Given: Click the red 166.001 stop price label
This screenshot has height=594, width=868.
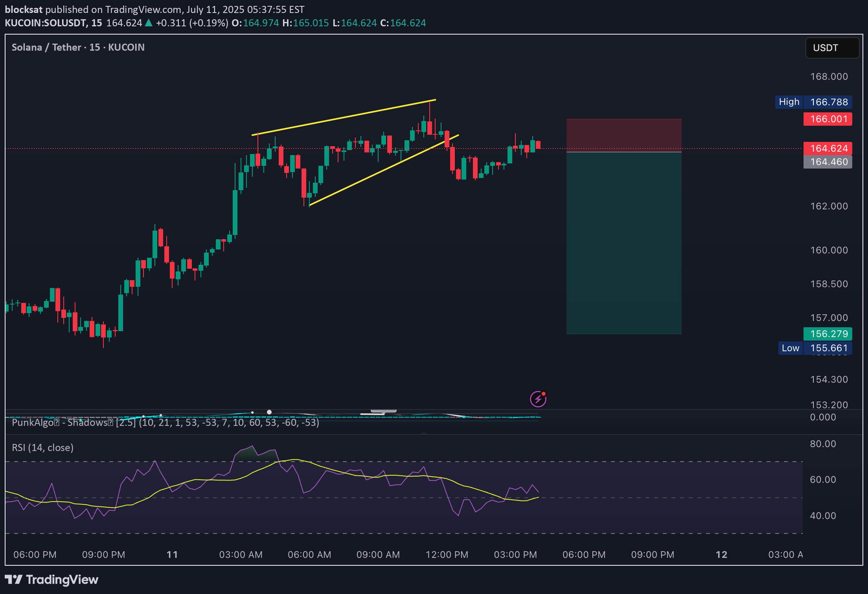Looking at the screenshot, I should (828, 119).
